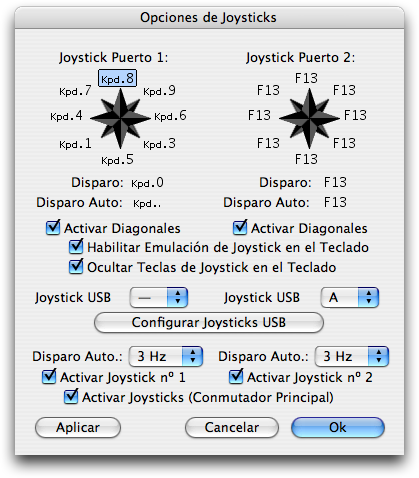Select Port 2 down direction F13 key
The image size is (419, 478).
[x=306, y=159]
